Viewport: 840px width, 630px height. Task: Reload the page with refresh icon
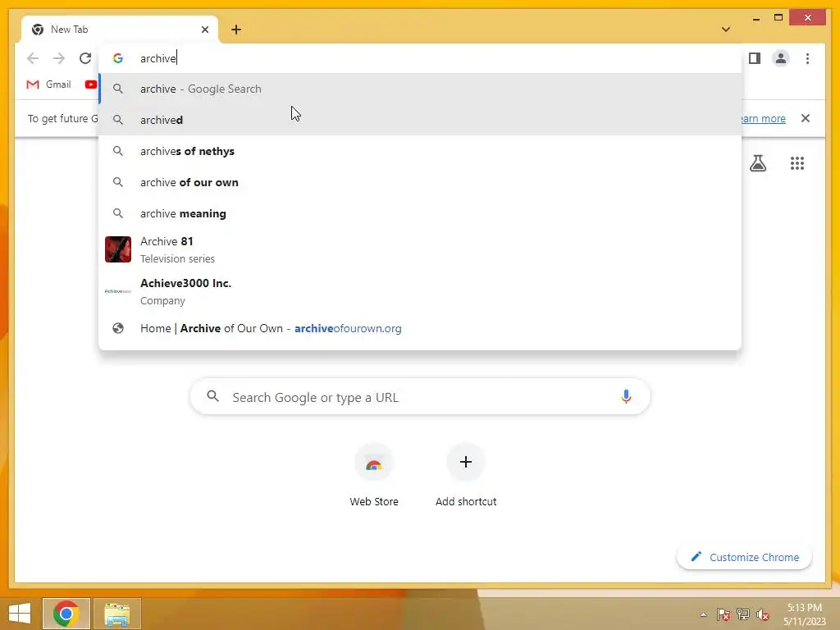click(x=85, y=58)
